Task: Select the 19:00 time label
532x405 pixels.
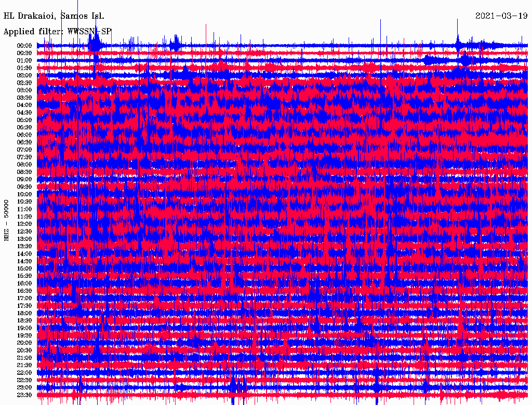Action: pyautogui.click(x=24, y=328)
